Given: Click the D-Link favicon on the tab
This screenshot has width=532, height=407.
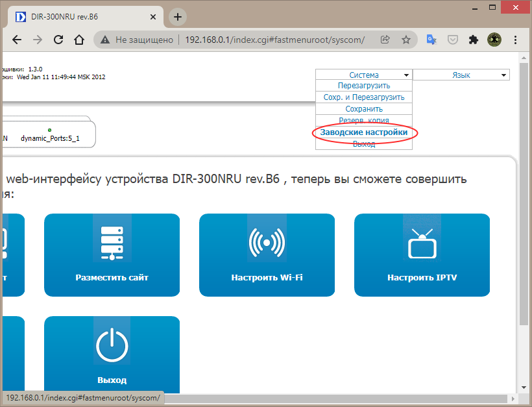Looking at the screenshot, I should [x=21, y=17].
